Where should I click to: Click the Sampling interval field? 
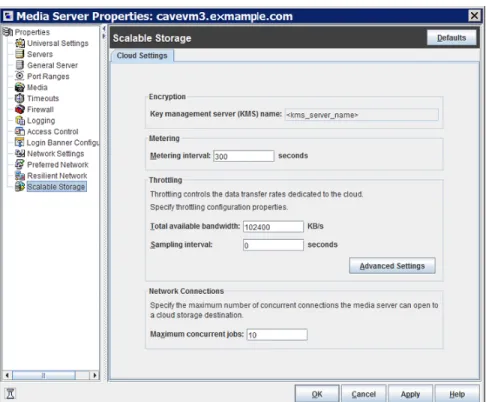point(273,245)
